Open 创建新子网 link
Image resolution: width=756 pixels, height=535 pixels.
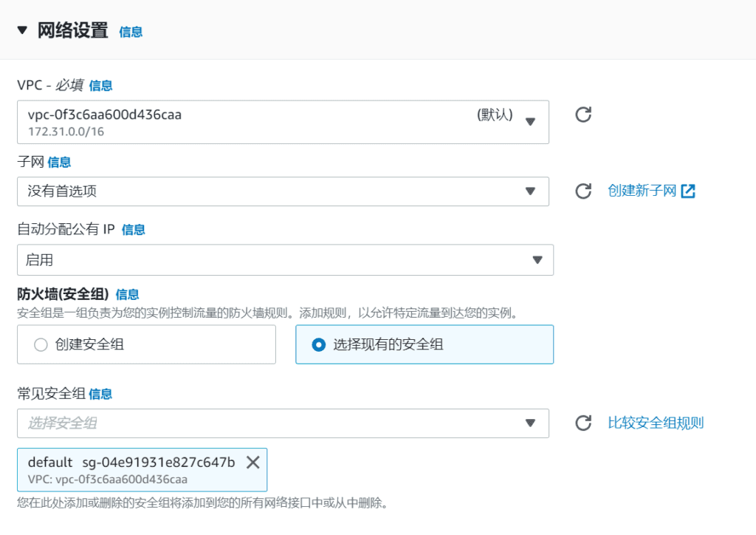(639, 190)
